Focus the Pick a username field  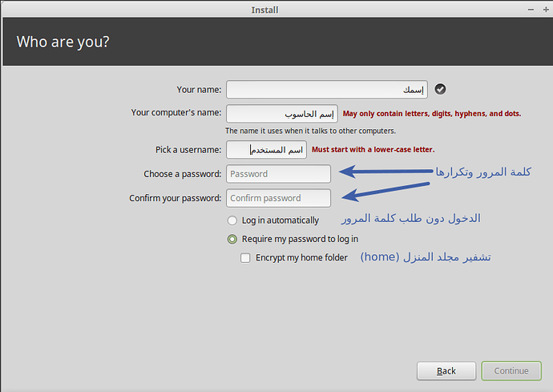[x=266, y=150]
